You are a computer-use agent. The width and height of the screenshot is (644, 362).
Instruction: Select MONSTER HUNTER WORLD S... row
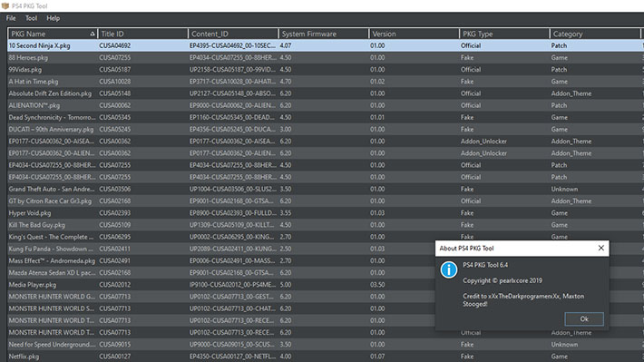coord(326,308)
